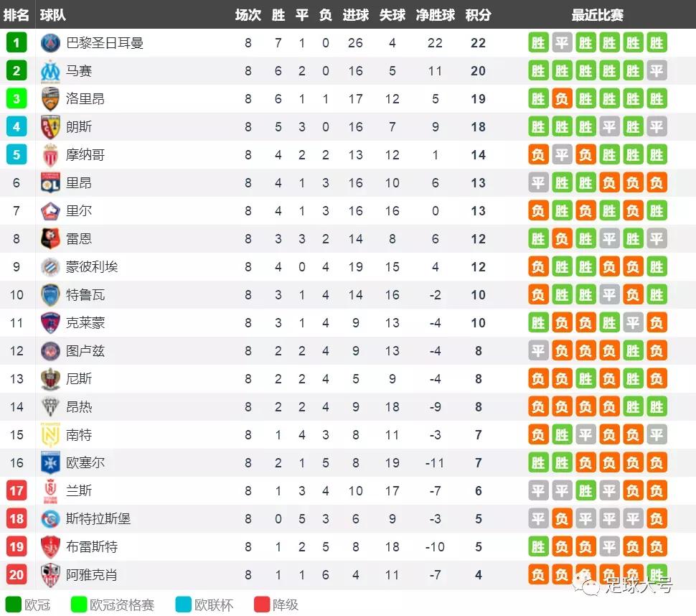
Task: Select the 斯特拉斯堡 team name
Action: tap(98, 519)
